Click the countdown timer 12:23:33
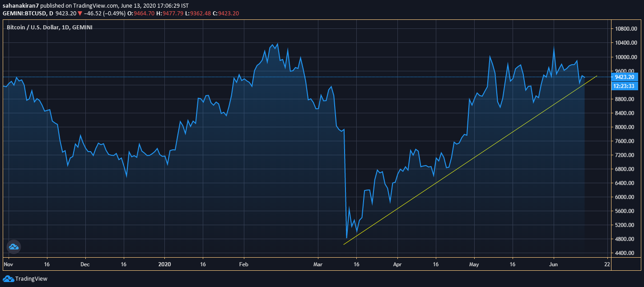Image resolution: width=644 pixels, height=287 pixels. 624,86
